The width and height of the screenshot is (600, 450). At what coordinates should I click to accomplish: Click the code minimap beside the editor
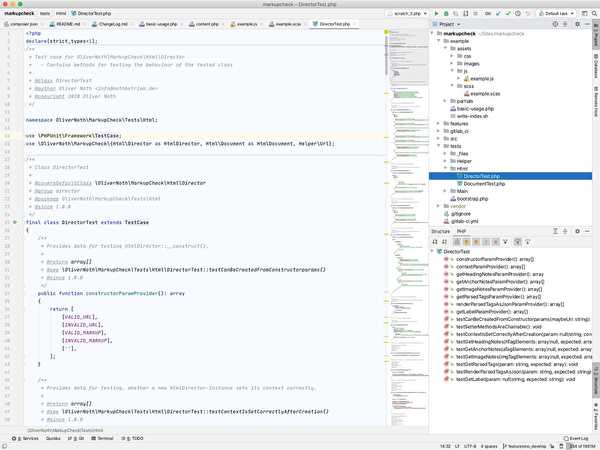coord(409,228)
